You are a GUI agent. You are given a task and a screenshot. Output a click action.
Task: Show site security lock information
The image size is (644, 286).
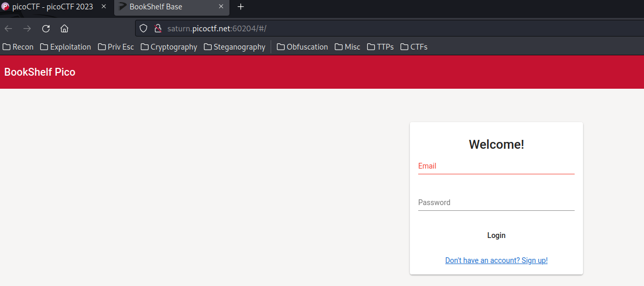pyautogui.click(x=157, y=28)
